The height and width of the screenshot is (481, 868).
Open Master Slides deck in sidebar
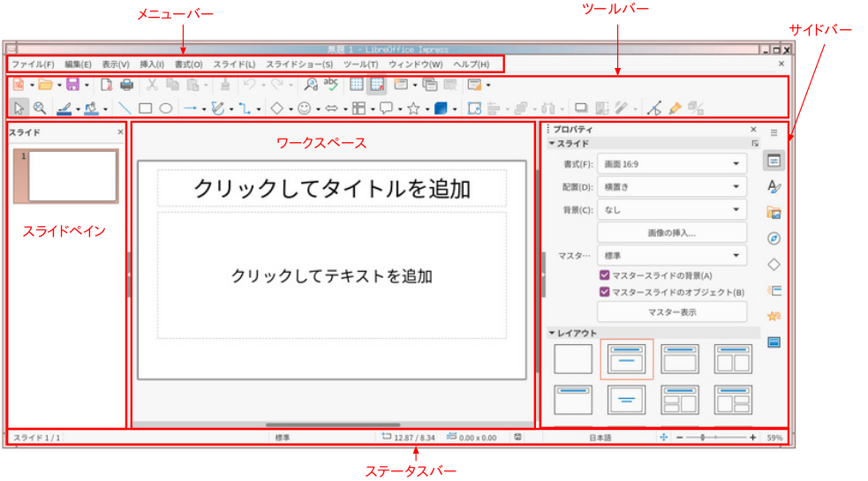pyautogui.click(x=774, y=342)
